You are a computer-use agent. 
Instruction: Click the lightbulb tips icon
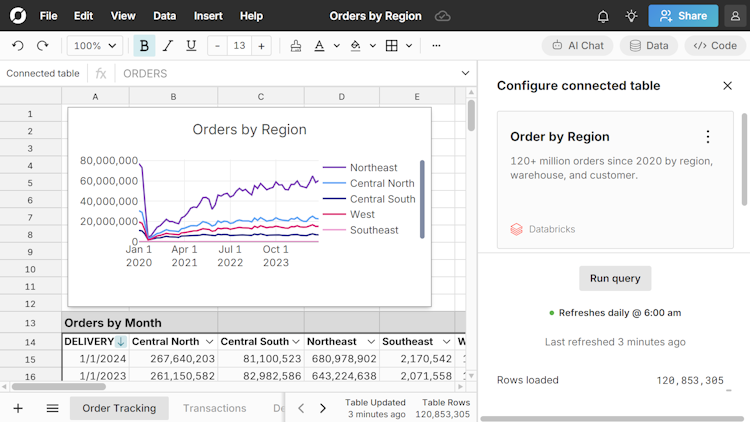[x=631, y=16]
